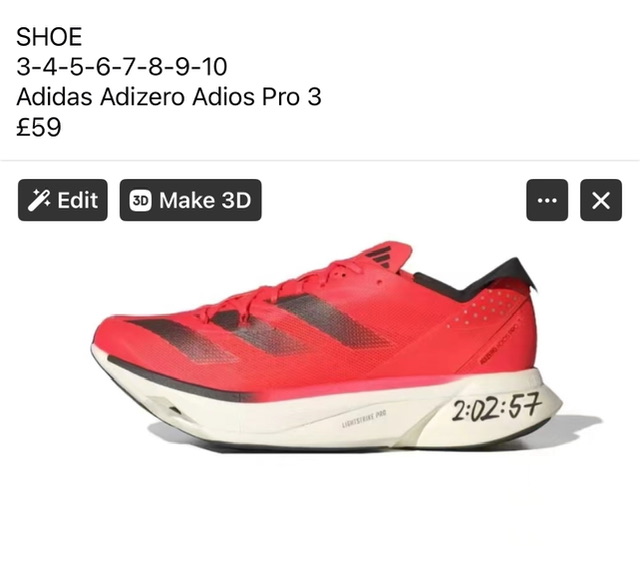Viewport: 640px width, 561px height.
Task: Click the magic wand icon on Edit
Action: (x=39, y=200)
